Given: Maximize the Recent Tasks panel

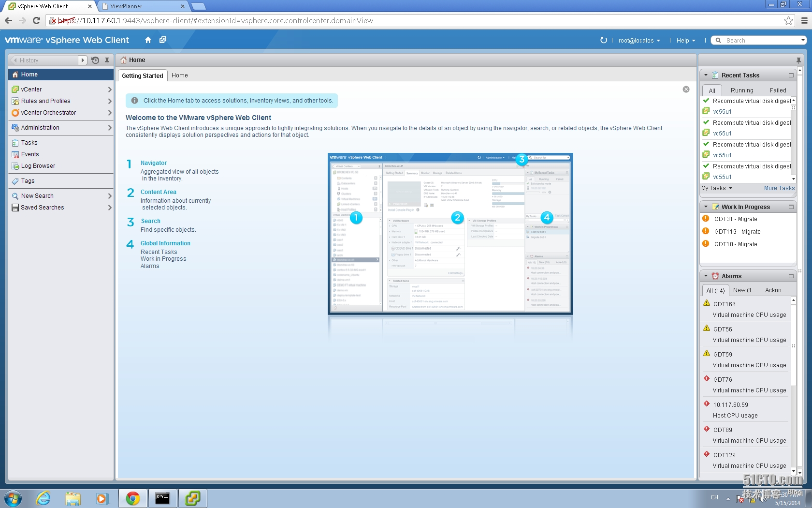Looking at the screenshot, I should click(x=791, y=75).
